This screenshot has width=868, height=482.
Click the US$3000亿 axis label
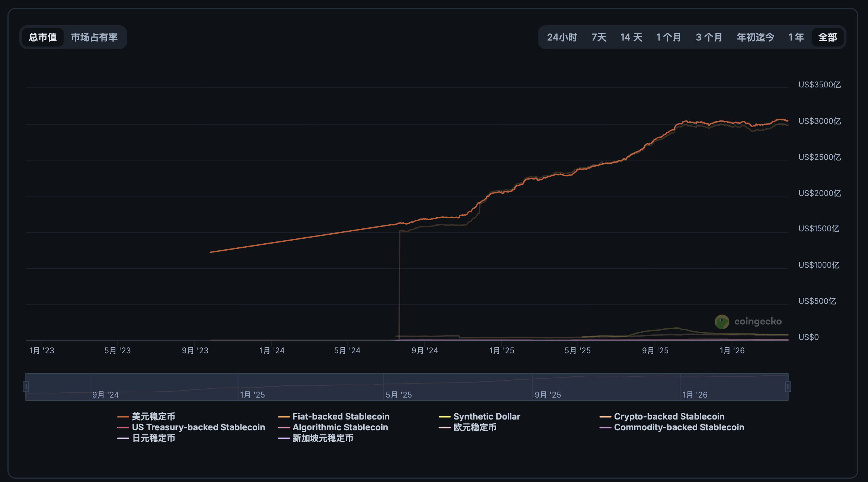coord(820,121)
